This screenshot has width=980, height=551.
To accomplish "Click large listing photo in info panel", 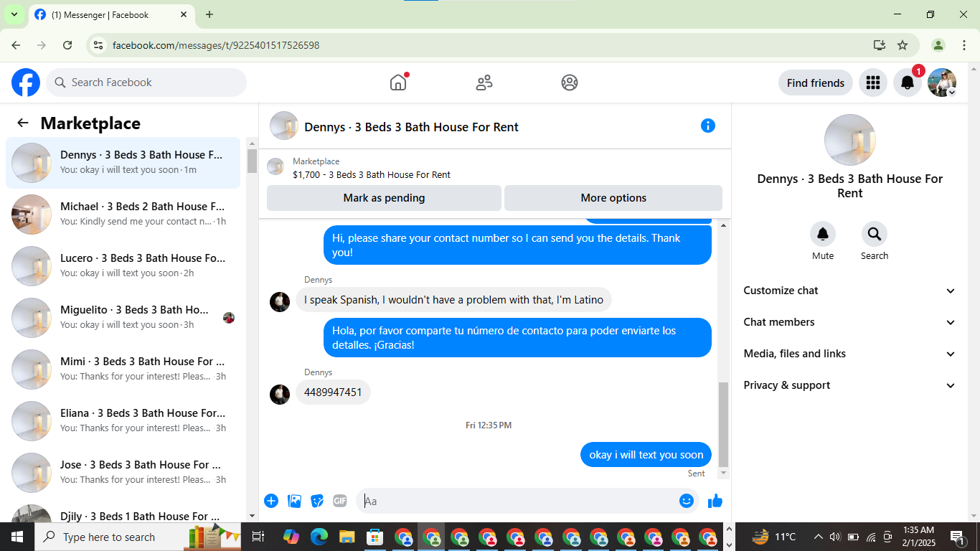I will click(850, 140).
